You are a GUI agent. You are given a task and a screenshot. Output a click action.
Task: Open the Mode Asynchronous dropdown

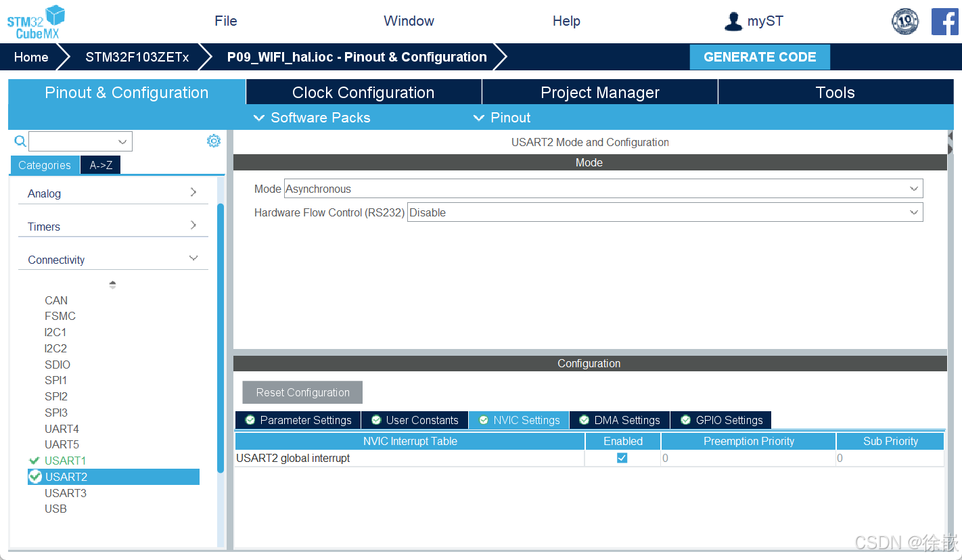(603, 189)
